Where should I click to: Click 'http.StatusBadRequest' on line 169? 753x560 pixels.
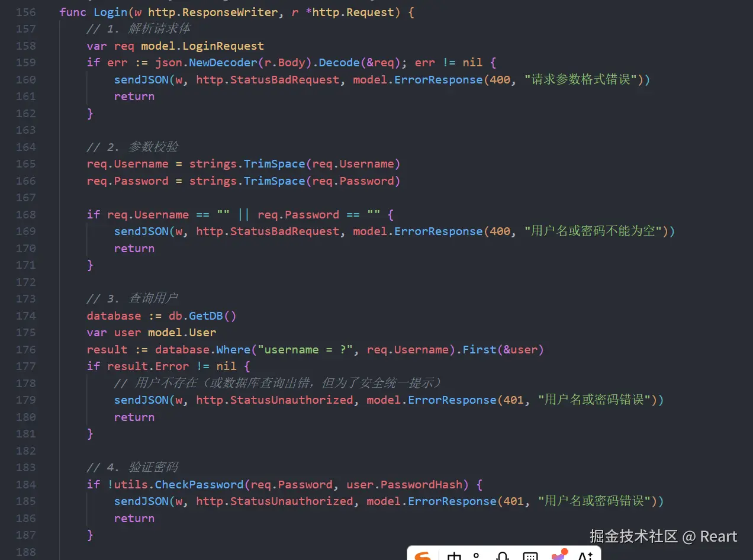click(x=268, y=231)
